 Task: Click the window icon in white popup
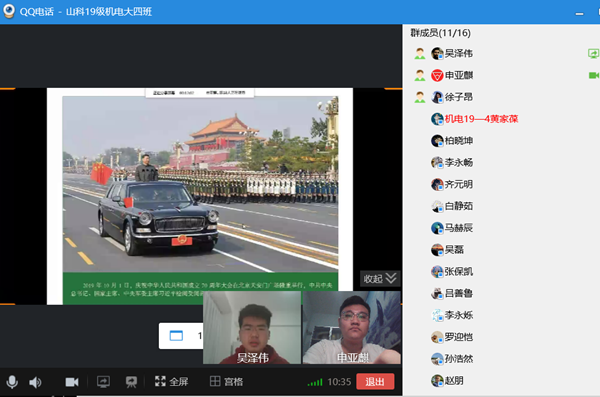(x=176, y=336)
